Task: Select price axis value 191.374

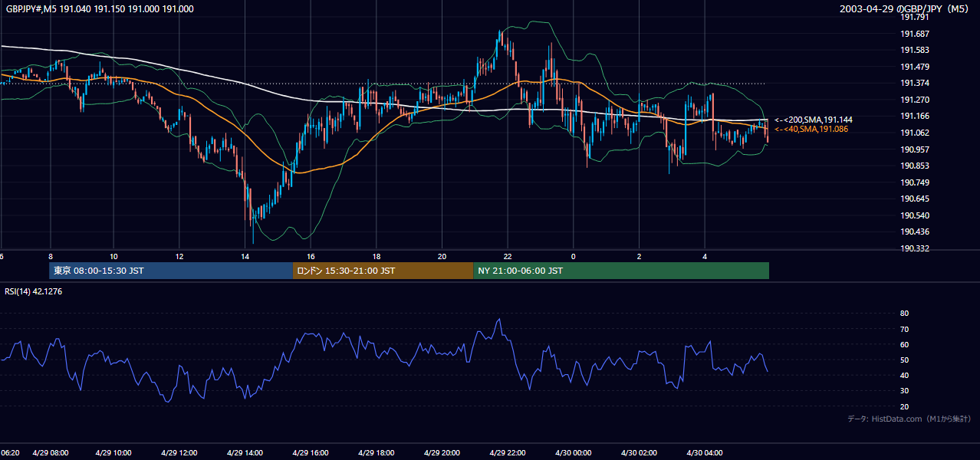Action: 914,83
